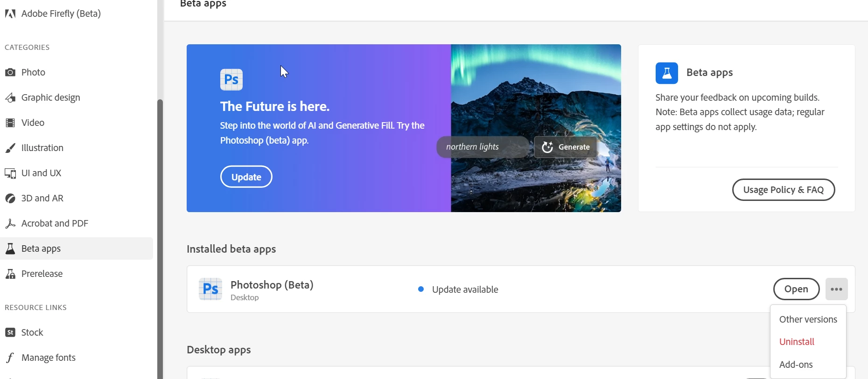Click the Installed beta apps heading
The width and height of the screenshot is (868, 379).
(x=231, y=249)
